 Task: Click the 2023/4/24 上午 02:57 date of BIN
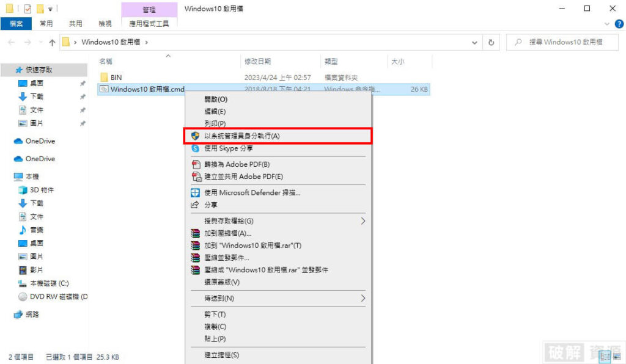278,78
